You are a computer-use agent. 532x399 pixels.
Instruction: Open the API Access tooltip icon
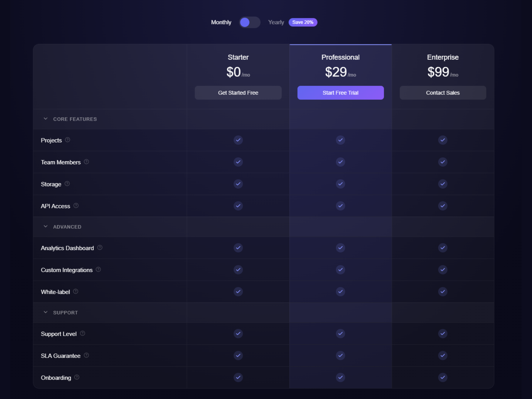tap(76, 206)
